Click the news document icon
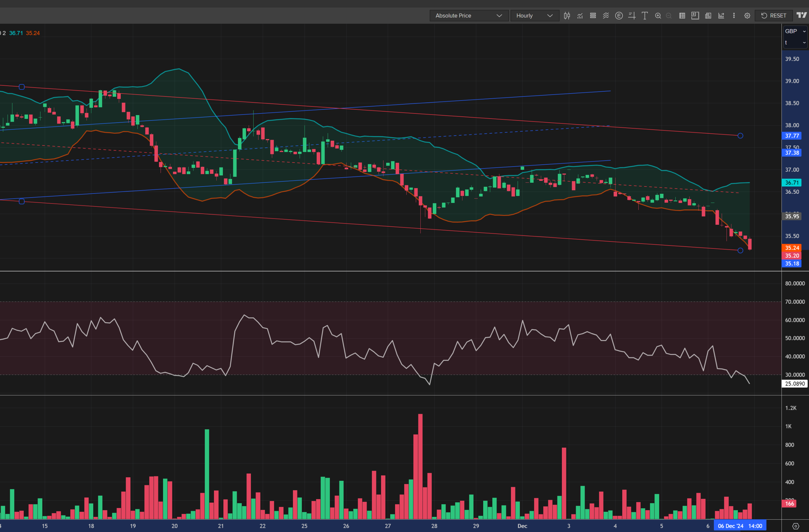Viewport: 809px width, 532px height. 708,15
